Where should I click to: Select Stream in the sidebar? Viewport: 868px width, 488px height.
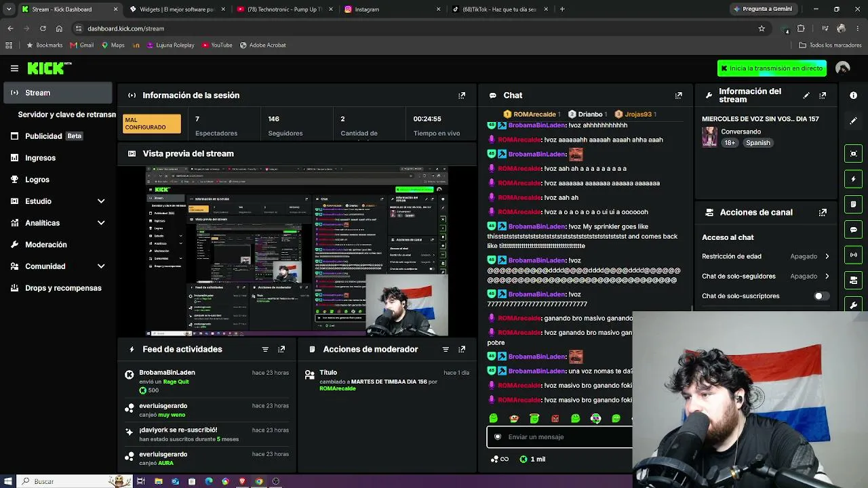click(59, 93)
